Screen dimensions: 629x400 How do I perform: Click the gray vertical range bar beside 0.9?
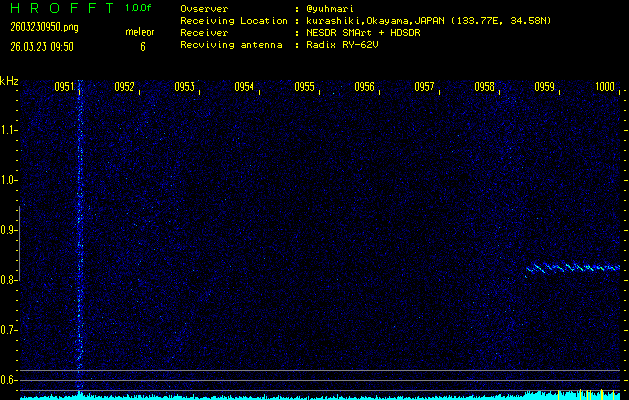coord(20,243)
